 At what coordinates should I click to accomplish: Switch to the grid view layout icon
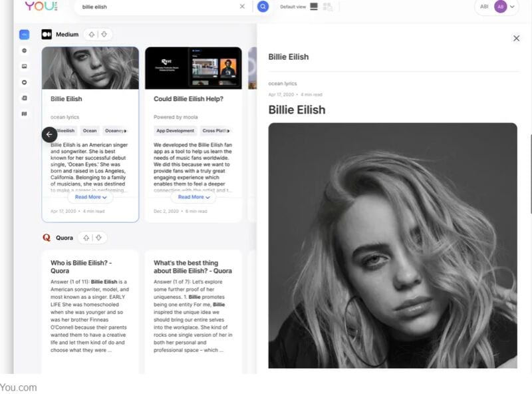(x=328, y=7)
